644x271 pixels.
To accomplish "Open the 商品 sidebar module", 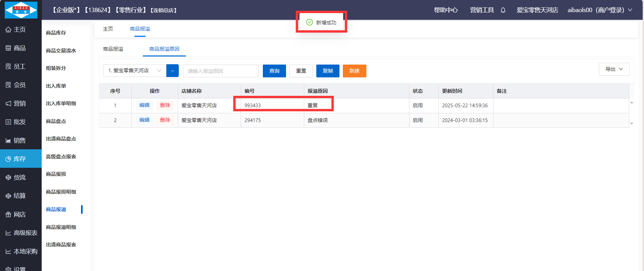I will [21, 48].
